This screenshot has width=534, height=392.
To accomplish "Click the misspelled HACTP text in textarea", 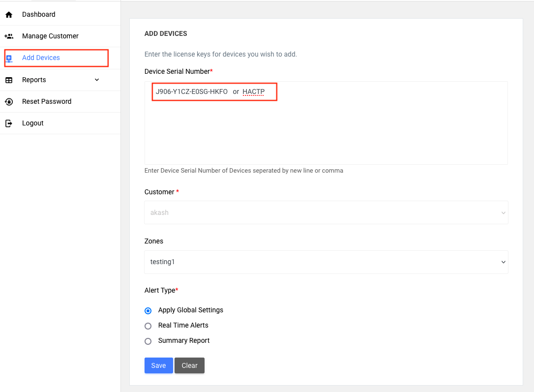I will 253,92.
